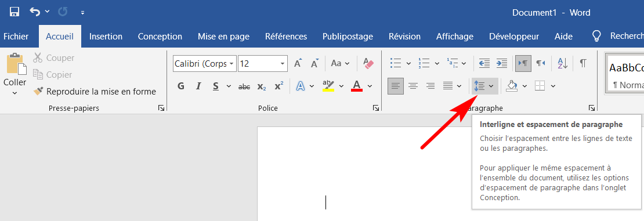Open the Mise en page tab
The width and height of the screenshot is (644, 221).
click(x=223, y=37)
